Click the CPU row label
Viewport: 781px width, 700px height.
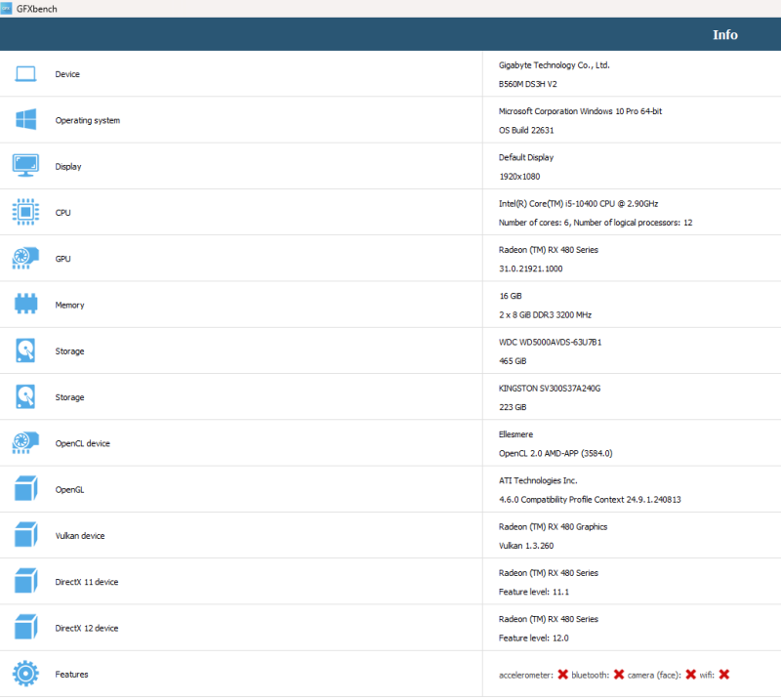pos(62,213)
